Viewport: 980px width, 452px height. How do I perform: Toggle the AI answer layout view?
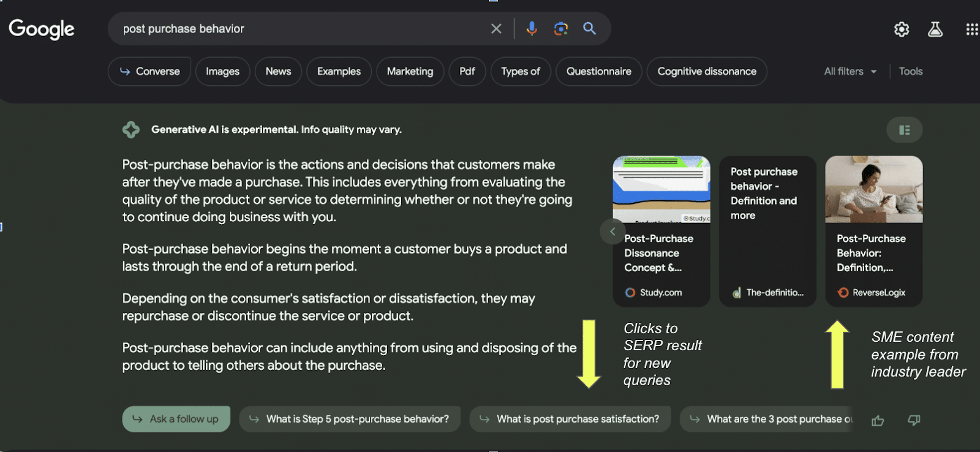pyautogui.click(x=904, y=130)
